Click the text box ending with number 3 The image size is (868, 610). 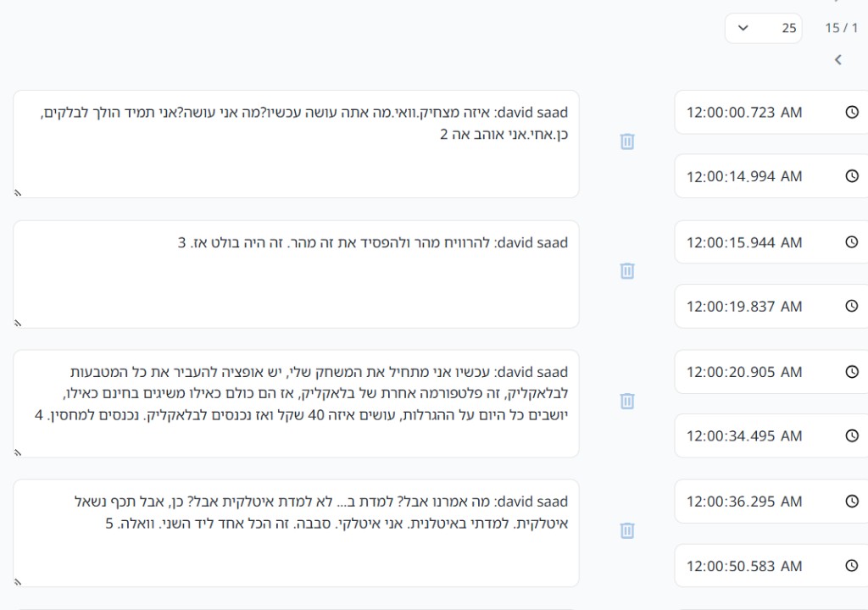pyautogui.click(x=296, y=274)
